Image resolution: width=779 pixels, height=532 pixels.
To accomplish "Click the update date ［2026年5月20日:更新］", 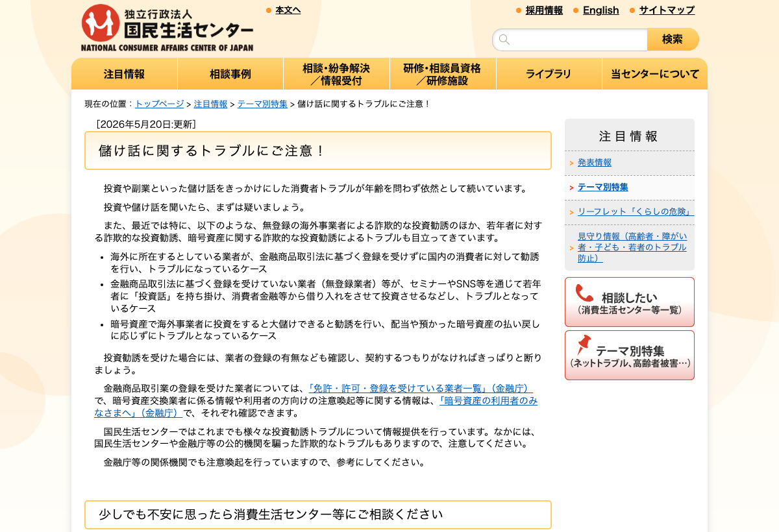I will click(146, 125).
